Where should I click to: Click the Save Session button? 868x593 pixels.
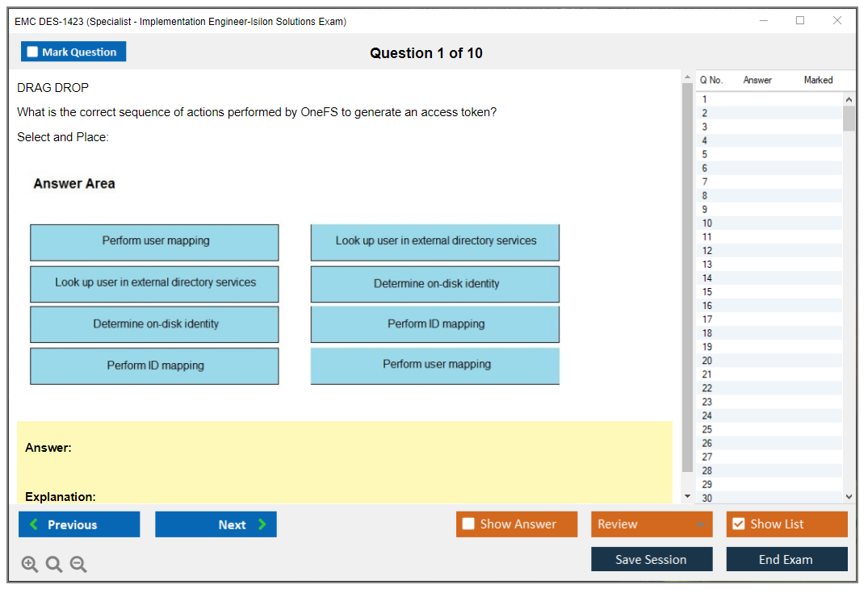coord(651,559)
